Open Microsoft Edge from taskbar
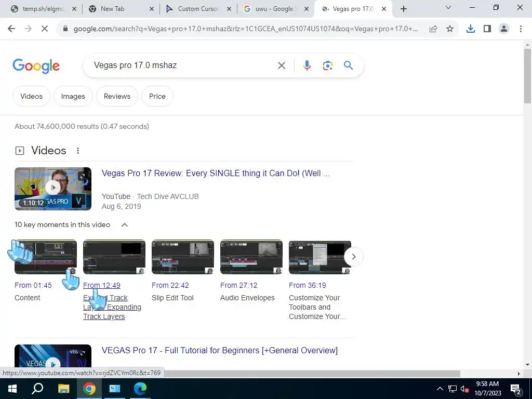This screenshot has height=399, width=532. 140,389
